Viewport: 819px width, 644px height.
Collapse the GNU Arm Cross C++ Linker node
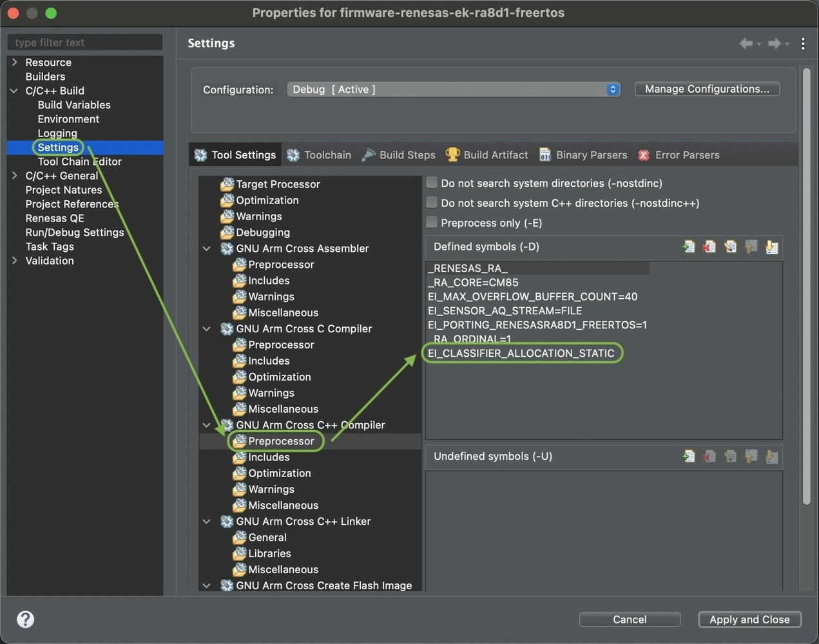(206, 522)
